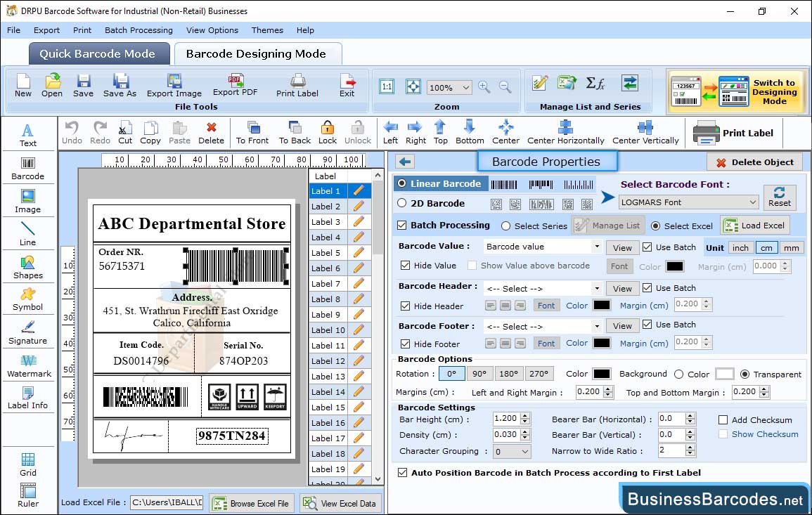This screenshot has height=515, width=812.
Task: Open the Themes menu
Action: 267,30
